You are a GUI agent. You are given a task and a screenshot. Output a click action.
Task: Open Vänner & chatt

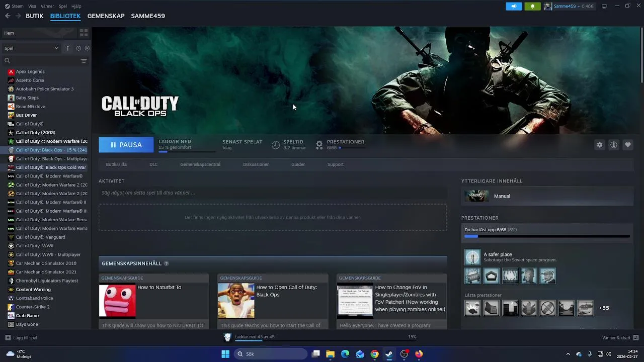click(x=620, y=338)
